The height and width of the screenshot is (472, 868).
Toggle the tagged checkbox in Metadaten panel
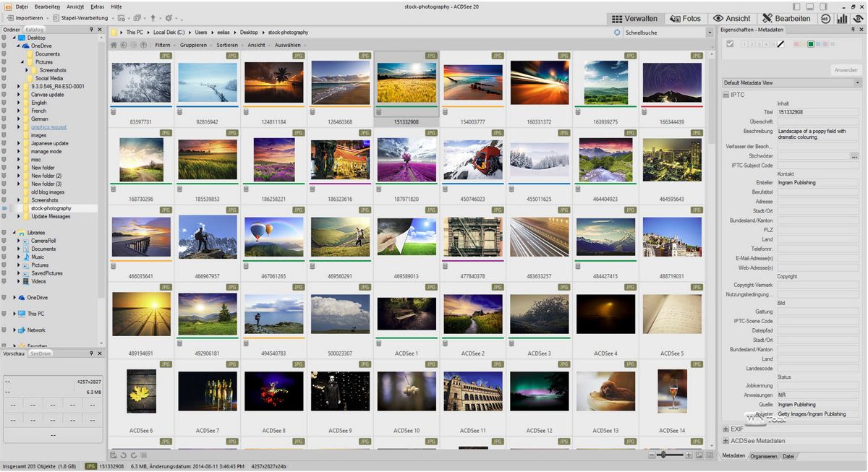tap(730, 44)
